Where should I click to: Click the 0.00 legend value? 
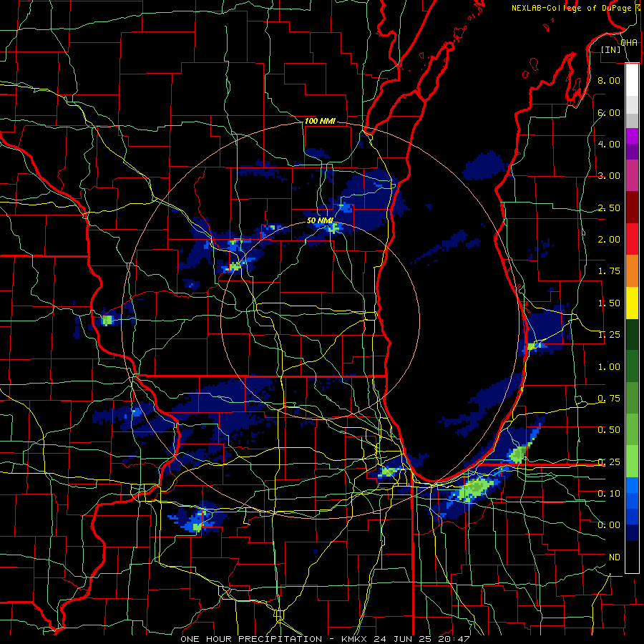[609, 525]
